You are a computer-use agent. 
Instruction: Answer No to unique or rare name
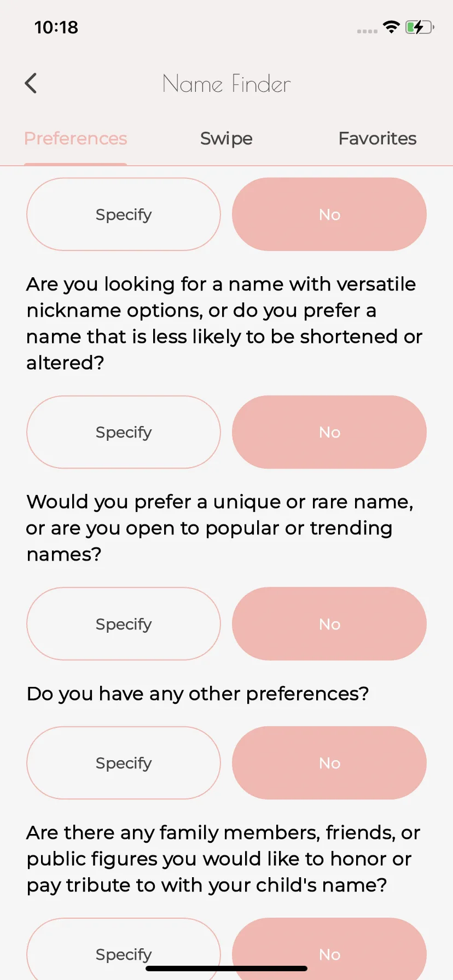pyautogui.click(x=329, y=624)
